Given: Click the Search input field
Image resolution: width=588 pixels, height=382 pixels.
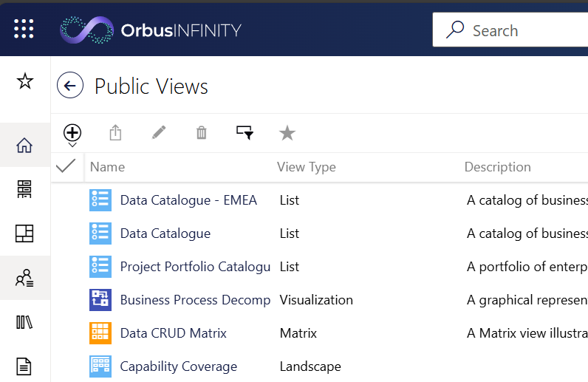Looking at the screenshot, I should (x=510, y=30).
